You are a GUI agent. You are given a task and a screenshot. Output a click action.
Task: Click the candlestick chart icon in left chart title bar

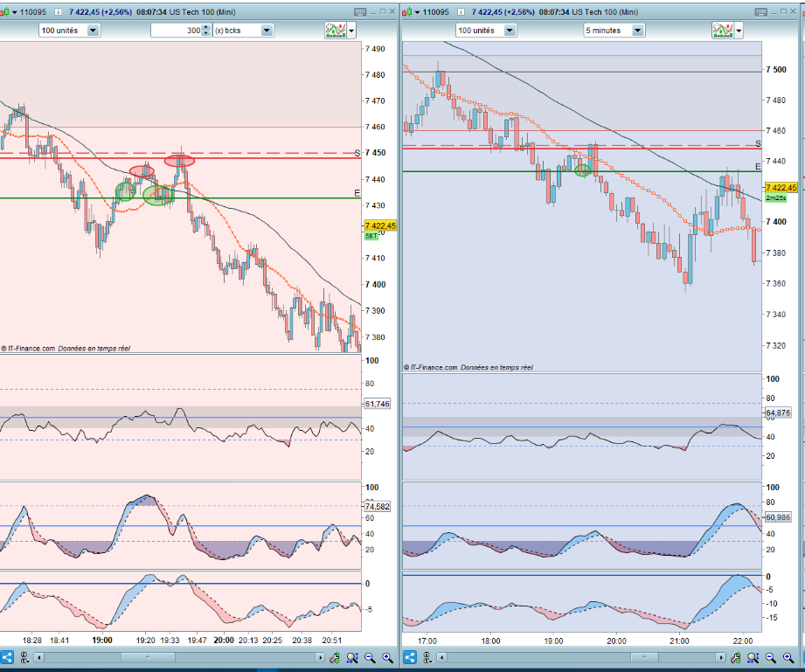pos(4,12)
